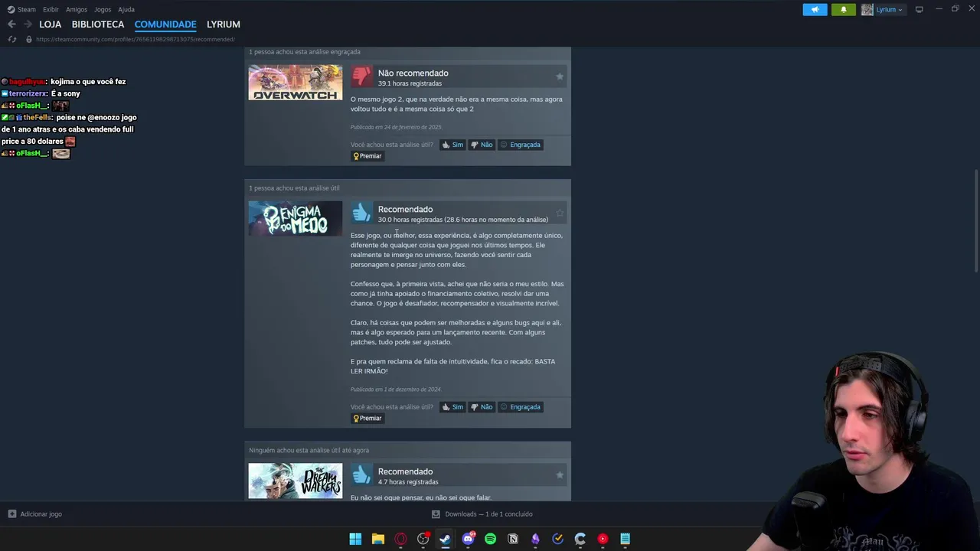Expand the Lyrium account dropdown

890,9
